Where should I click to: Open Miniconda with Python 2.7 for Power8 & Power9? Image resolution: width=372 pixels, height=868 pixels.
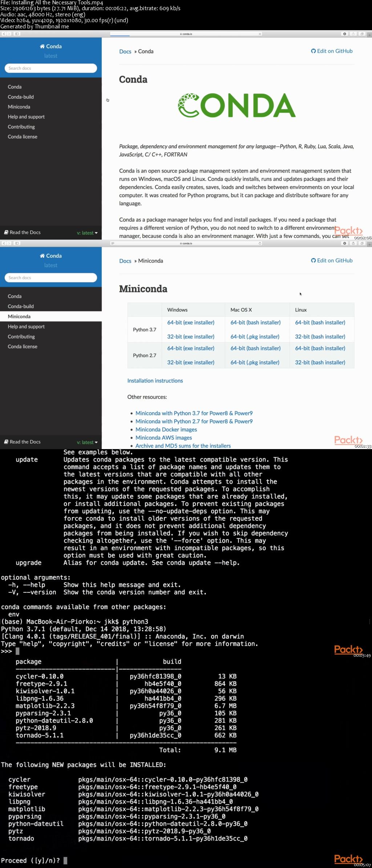(x=194, y=421)
